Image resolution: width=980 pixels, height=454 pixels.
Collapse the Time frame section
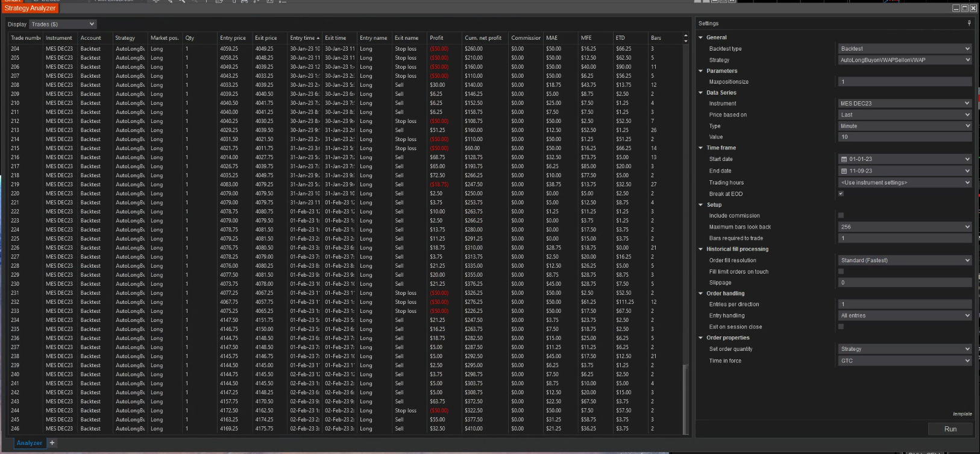coord(701,148)
